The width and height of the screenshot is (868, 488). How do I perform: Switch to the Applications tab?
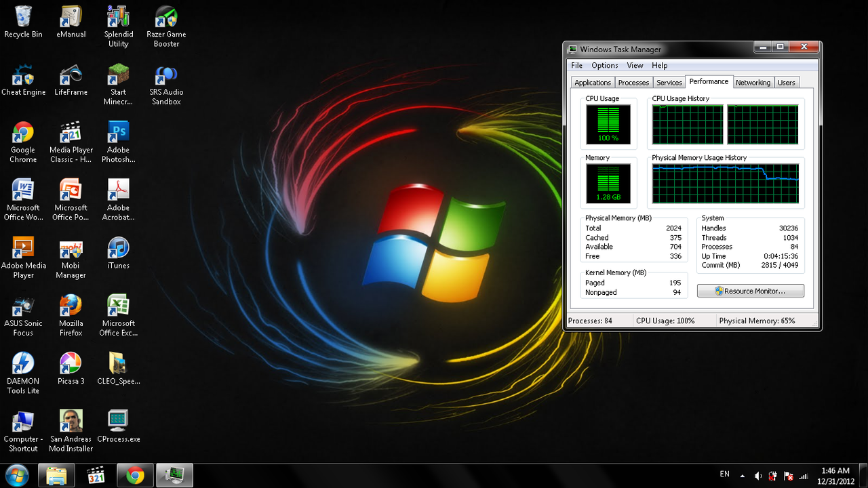pos(593,83)
